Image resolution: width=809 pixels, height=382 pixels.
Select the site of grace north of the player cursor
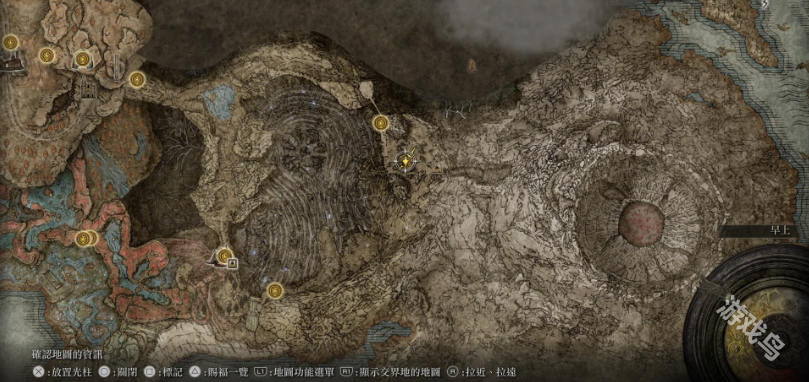click(381, 123)
